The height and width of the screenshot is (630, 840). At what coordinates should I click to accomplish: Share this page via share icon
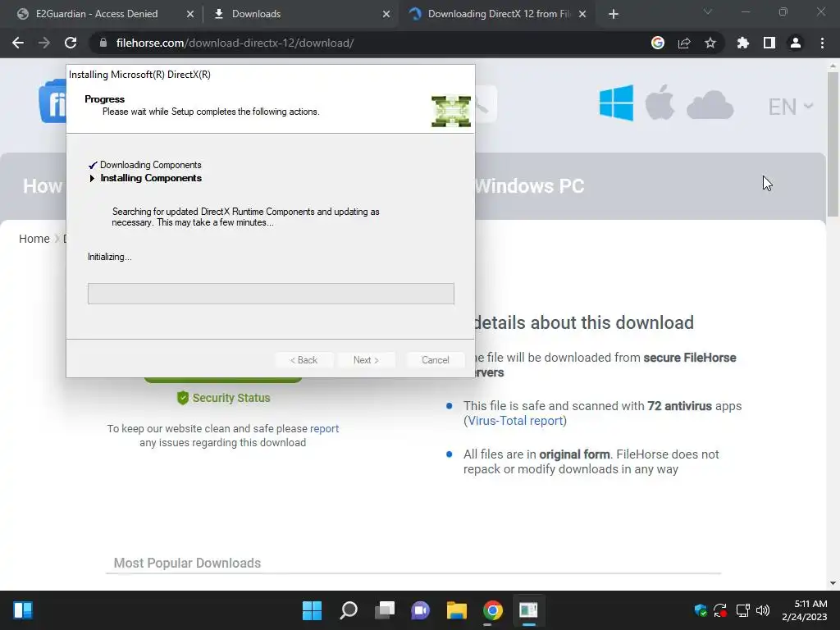pos(684,43)
